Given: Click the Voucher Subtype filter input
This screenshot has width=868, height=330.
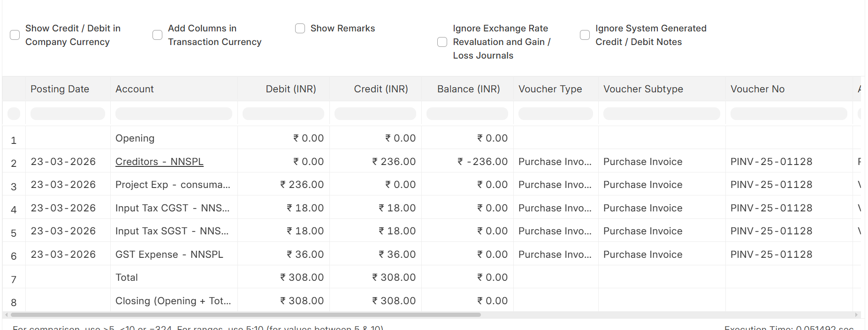Looking at the screenshot, I should (x=661, y=114).
